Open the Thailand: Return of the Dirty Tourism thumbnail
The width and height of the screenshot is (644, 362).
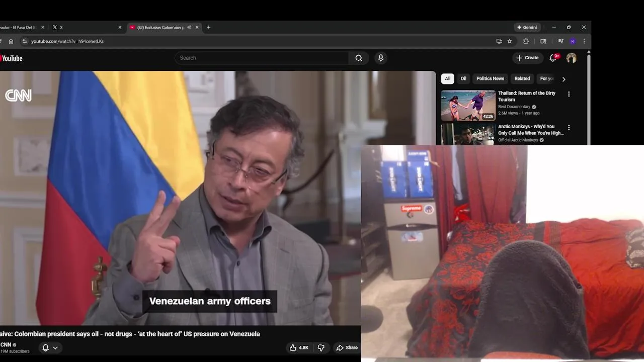point(468,106)
